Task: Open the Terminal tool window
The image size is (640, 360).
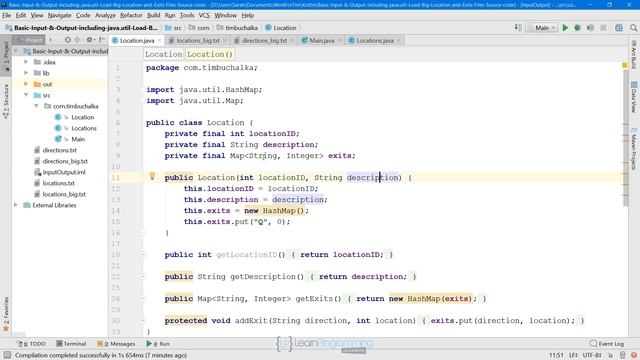Action: [71, 344]
